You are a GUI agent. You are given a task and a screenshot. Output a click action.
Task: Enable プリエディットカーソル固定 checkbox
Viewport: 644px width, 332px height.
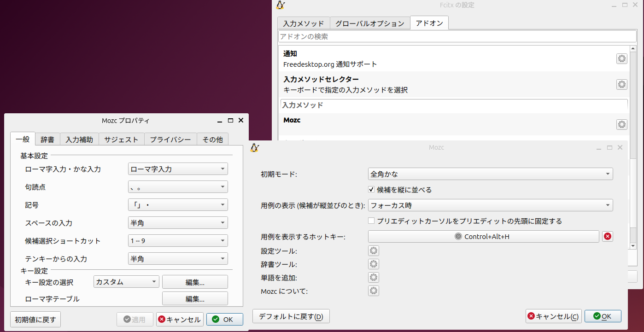tap(371, 221)
